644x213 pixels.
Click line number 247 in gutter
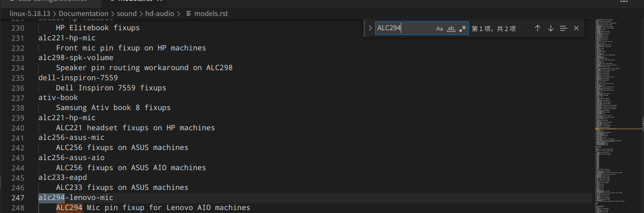18,197
